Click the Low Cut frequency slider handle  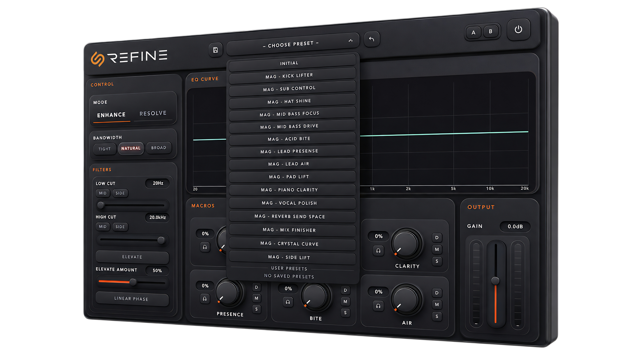click(101, 205)
